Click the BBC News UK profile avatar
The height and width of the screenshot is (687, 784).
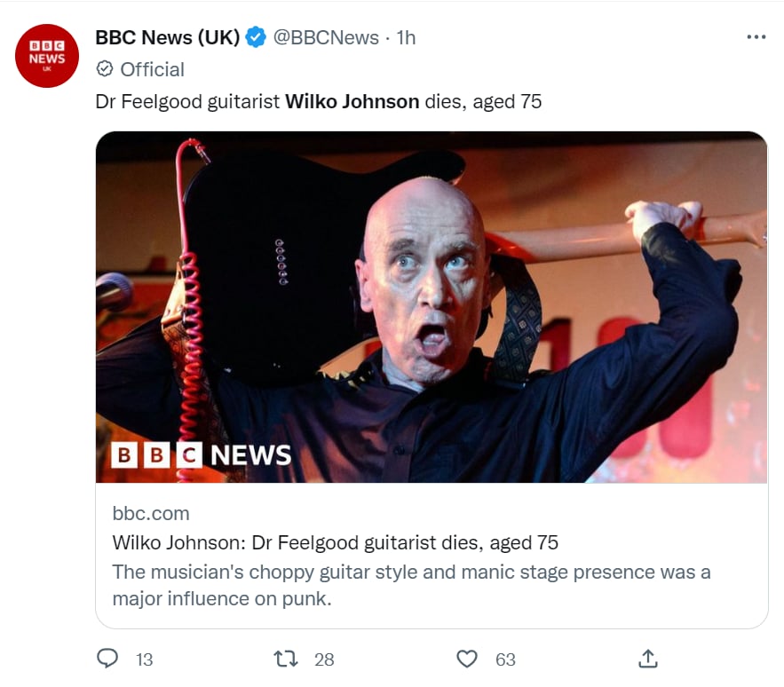coord(47,56)
